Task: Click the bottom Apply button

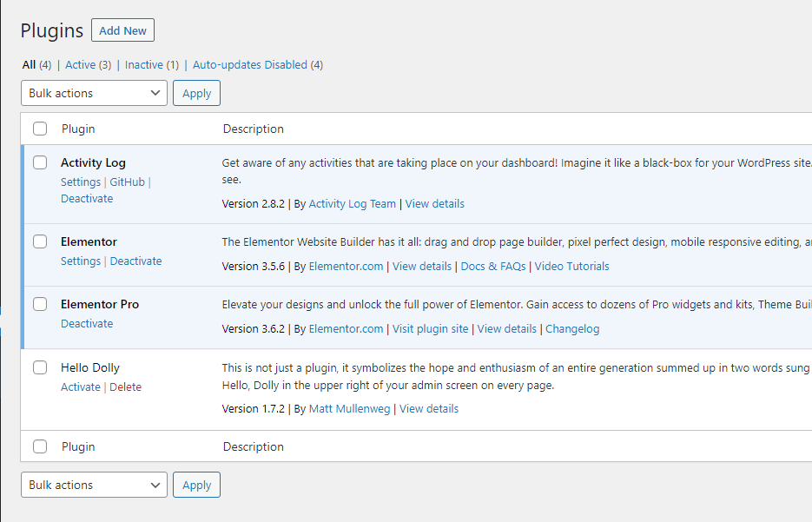Action: (197, 485)
